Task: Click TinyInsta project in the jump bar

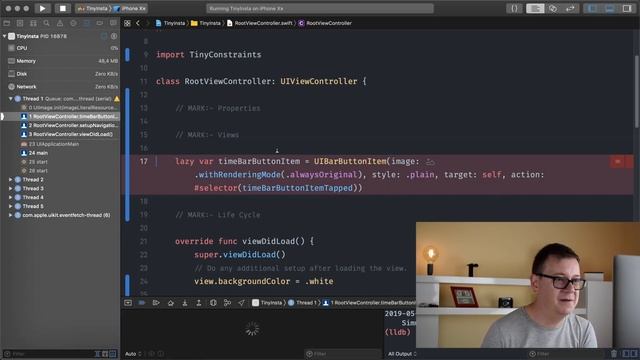Action: click(x=171, y=23)
